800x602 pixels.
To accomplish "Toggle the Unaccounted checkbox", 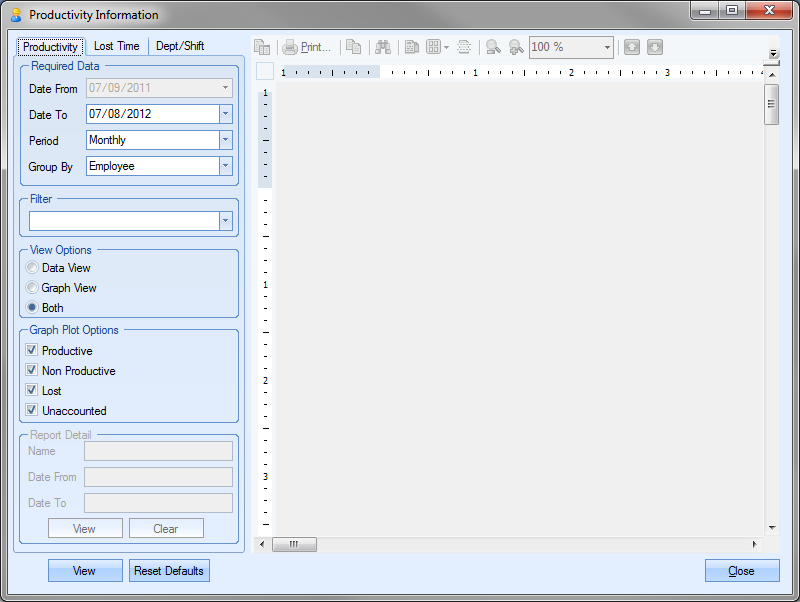I will coord(33,411).
